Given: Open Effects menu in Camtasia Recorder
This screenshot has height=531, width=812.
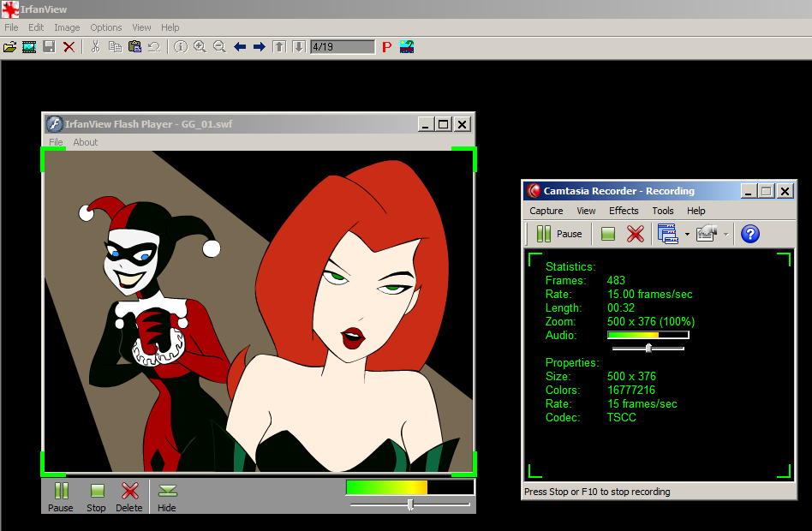Looking at the screenshot, I should click(624, 211).
